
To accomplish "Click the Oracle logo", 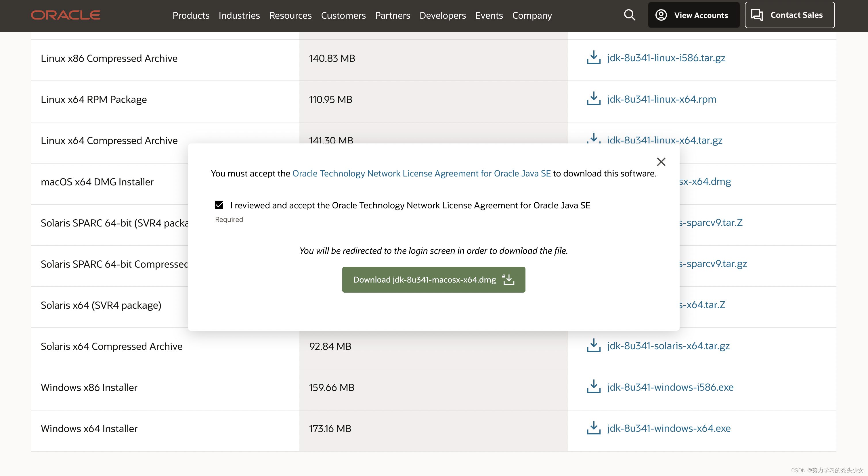I will click(x=66, y=15).
